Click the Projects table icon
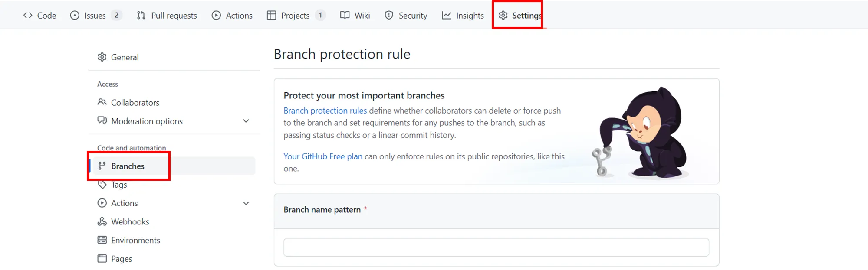The image size is (868, 270). tap(272, 16)
